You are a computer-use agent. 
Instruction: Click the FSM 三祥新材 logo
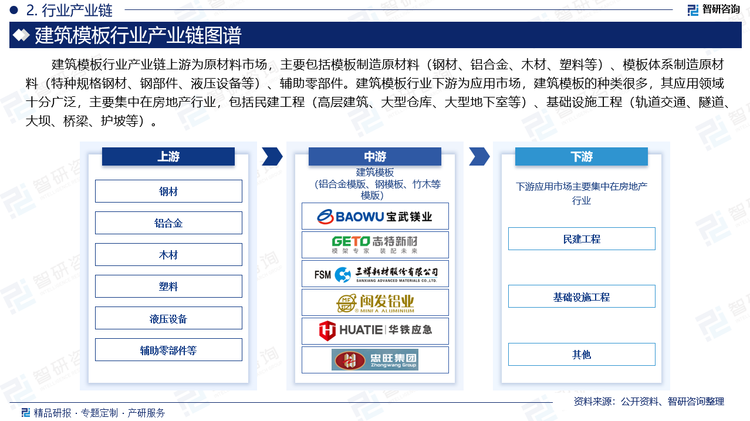tap(375, 274)
